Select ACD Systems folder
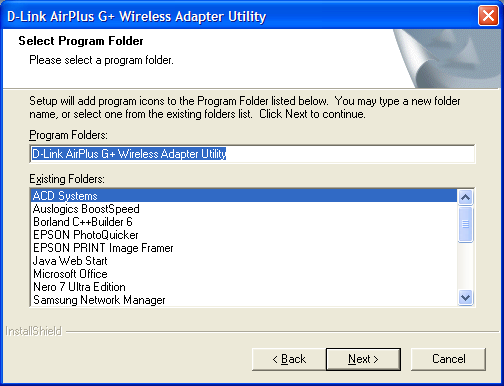The height and width of the screenshot is (386, 504). (x=244, y=196)
